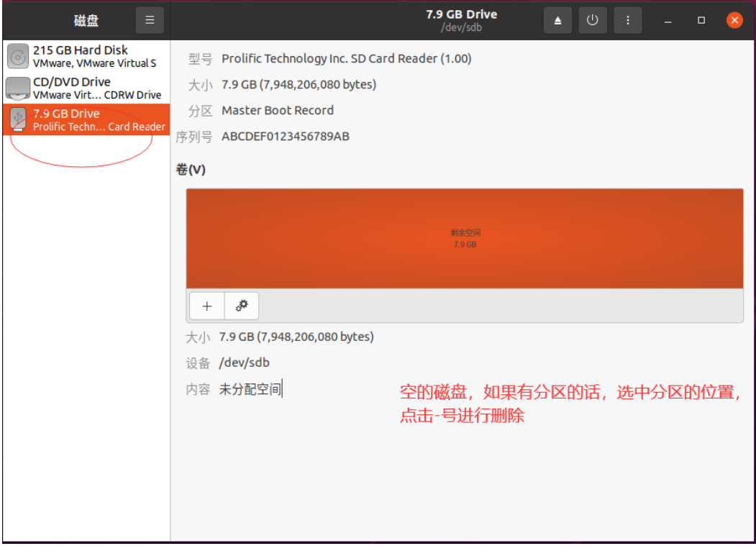Maximize the Disks window
Image resolution: width=756 pixels, height=546 pixels.
coord(701,20)
